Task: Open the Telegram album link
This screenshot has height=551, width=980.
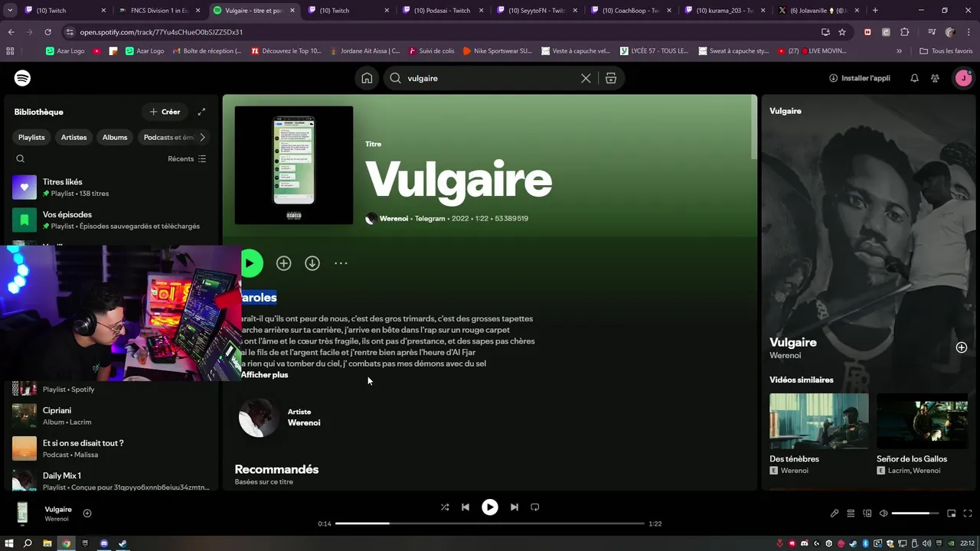Action: (430, 218)
